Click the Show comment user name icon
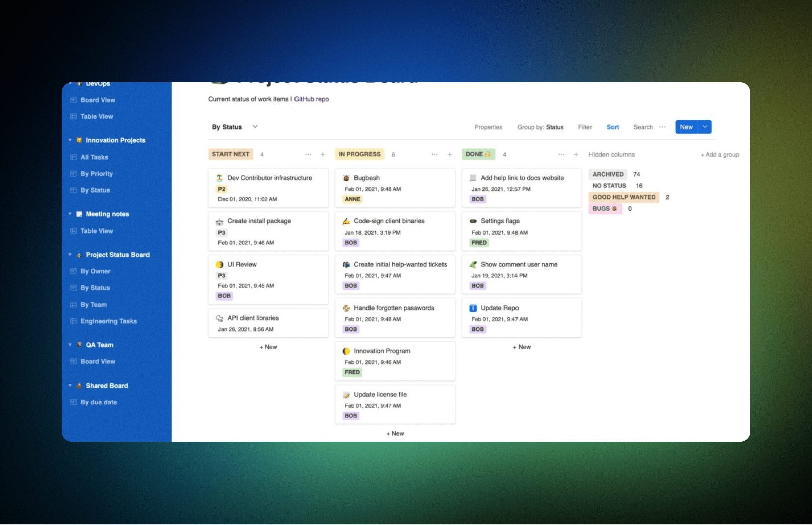The height and width of the screenshot is (525, 812). [x=473, y=265]
